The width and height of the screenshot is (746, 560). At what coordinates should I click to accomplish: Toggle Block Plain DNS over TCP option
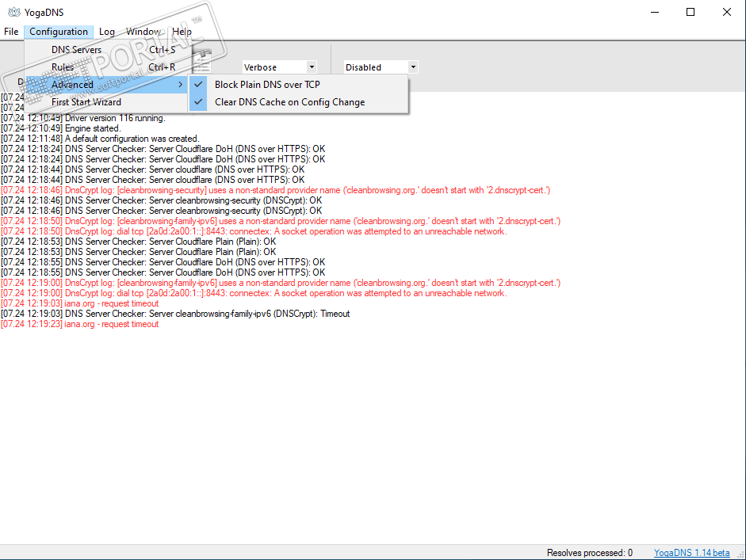coord(298,85)
